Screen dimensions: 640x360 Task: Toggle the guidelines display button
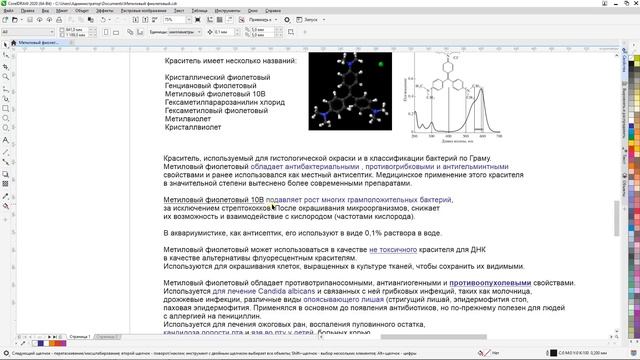pos(229,19)
